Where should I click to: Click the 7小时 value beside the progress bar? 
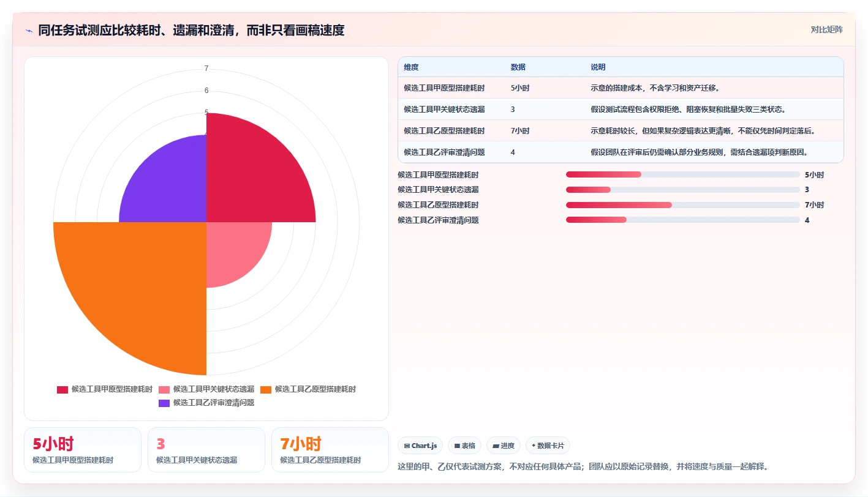pyautogui.click(x=814, y=204)
